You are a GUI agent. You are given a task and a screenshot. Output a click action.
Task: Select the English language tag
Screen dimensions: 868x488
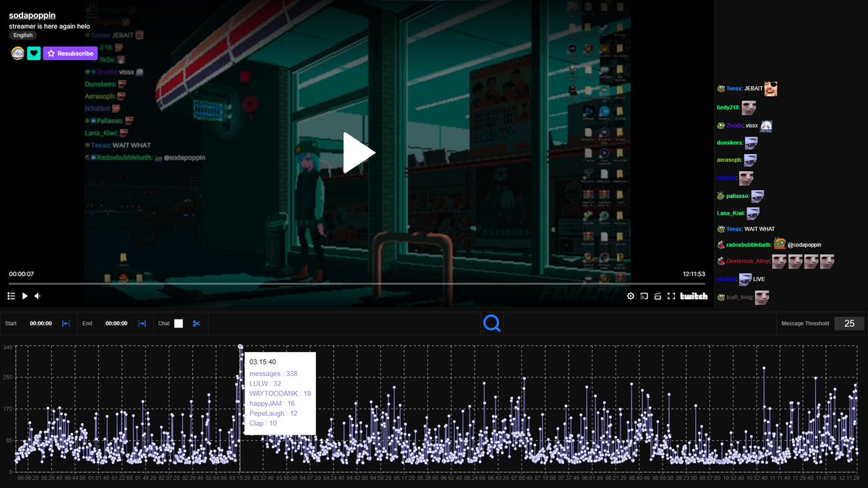(x=22, y=35)
